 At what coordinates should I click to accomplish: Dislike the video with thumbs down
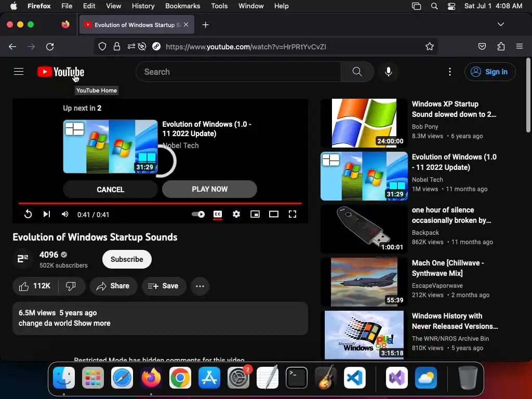(x=71, y=286)
